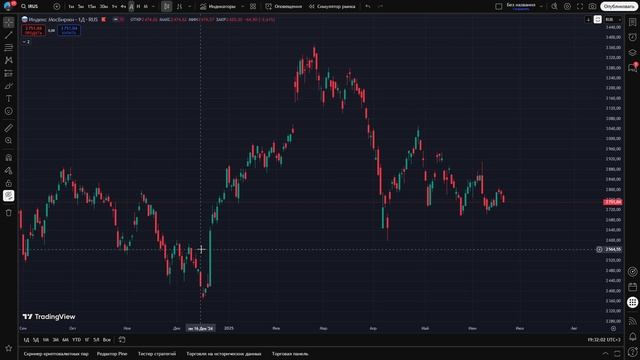
Task: Open chart settings gear icon
Action: pos(567,7)
